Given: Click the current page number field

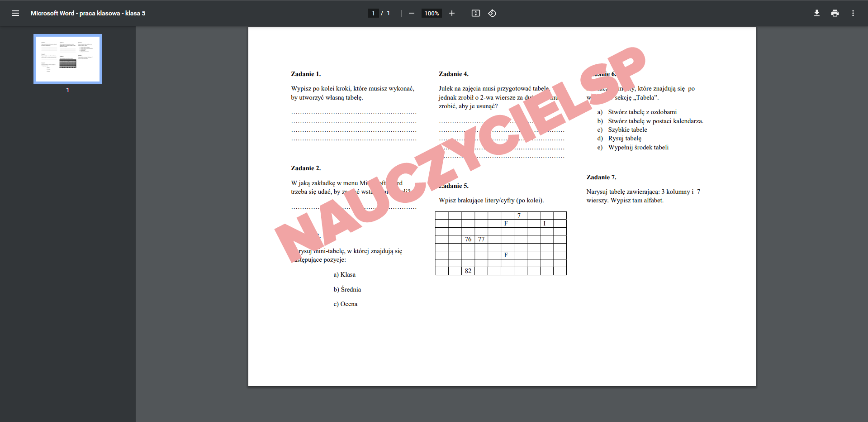Looking at the screenshot, I should click(x=373, y=13).
